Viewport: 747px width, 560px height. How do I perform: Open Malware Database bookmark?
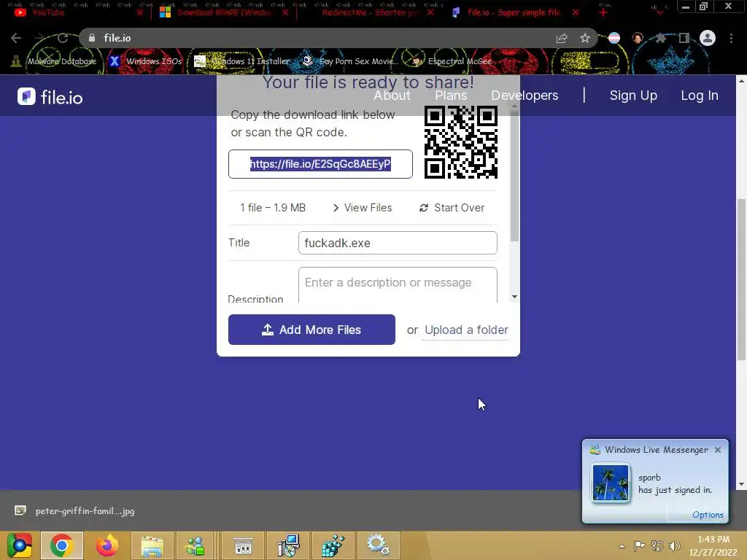pyautogui.click(x=54, y=61)
